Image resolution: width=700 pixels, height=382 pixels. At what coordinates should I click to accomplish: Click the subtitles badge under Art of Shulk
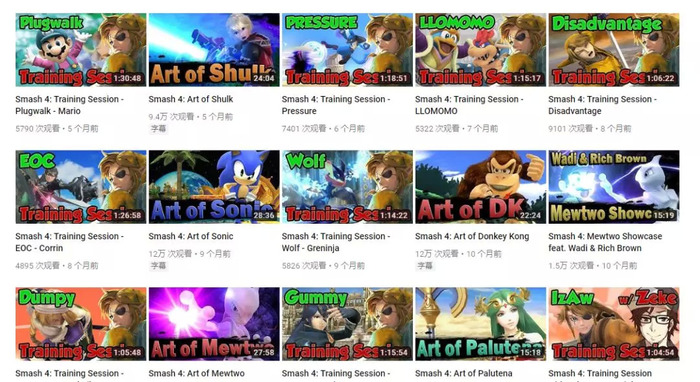[x=158, y=129]
